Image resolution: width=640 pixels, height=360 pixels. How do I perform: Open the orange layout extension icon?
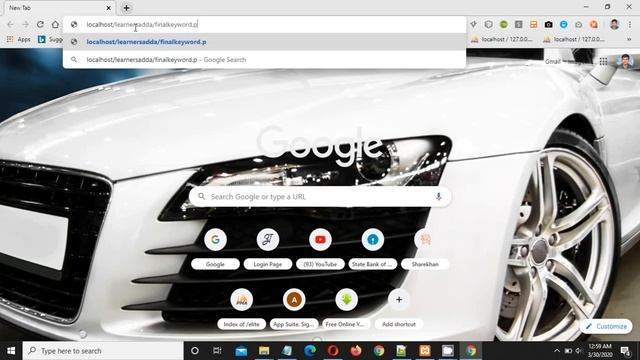point(533,24)
